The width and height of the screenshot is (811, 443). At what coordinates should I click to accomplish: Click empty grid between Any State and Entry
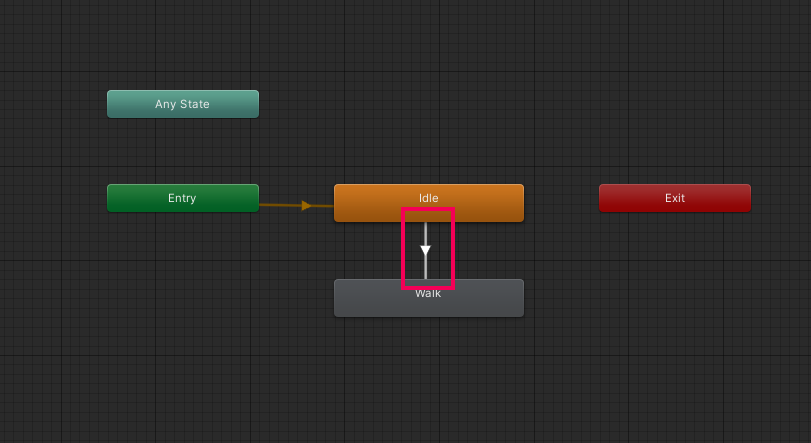pos(182,151)
